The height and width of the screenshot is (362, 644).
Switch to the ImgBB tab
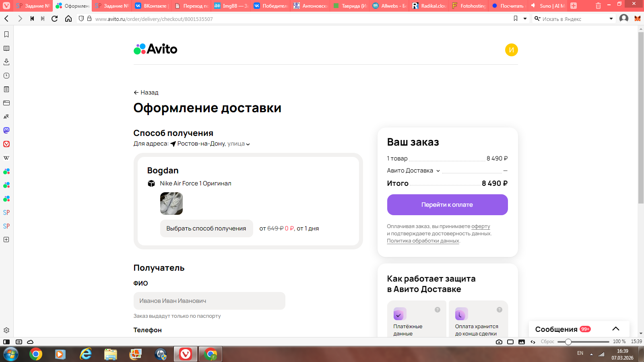[231, 6]
